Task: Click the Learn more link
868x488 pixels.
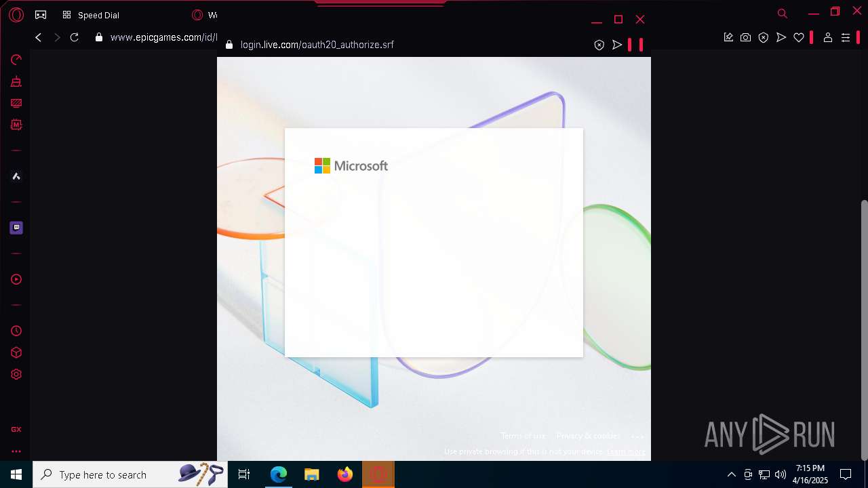Action: (x=627, y=451)
